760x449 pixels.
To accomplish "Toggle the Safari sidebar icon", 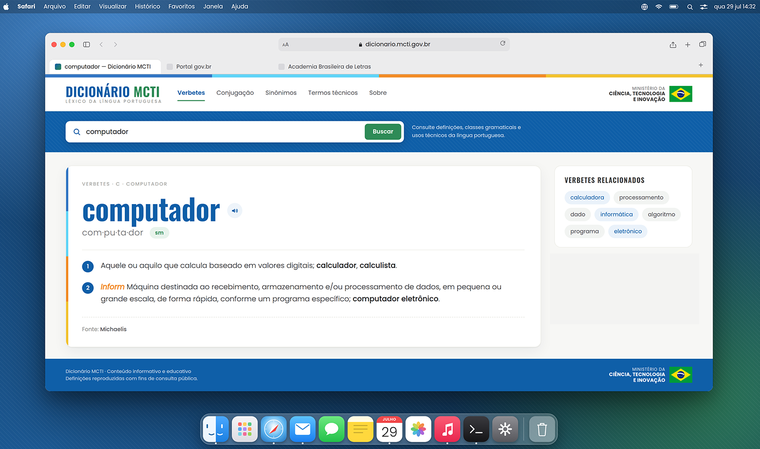I will click(x=86, y=45).
